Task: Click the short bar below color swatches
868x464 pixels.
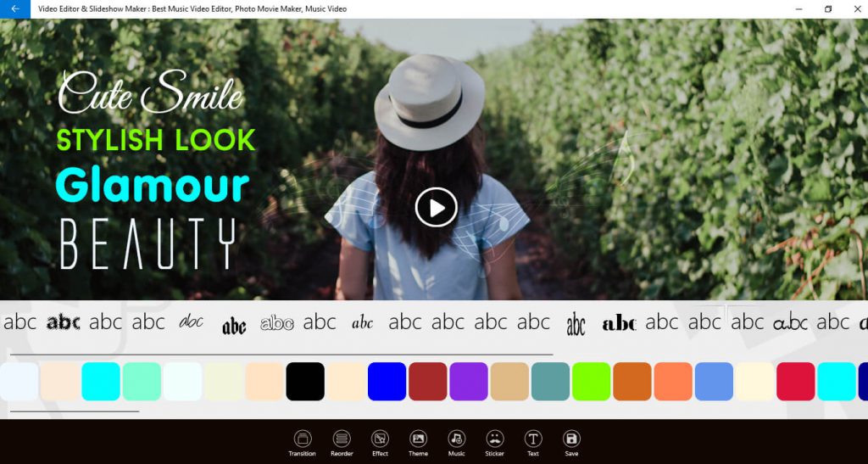Action: (75, 411)
